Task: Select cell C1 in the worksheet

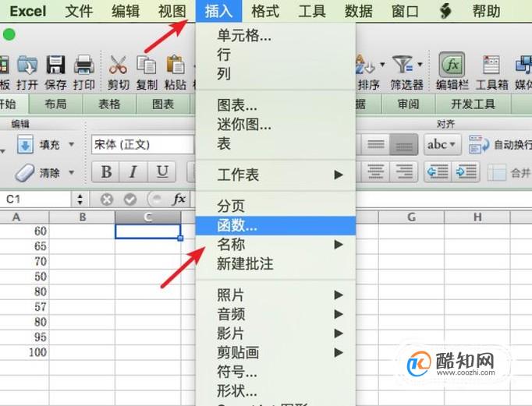Action: point(147,231)
